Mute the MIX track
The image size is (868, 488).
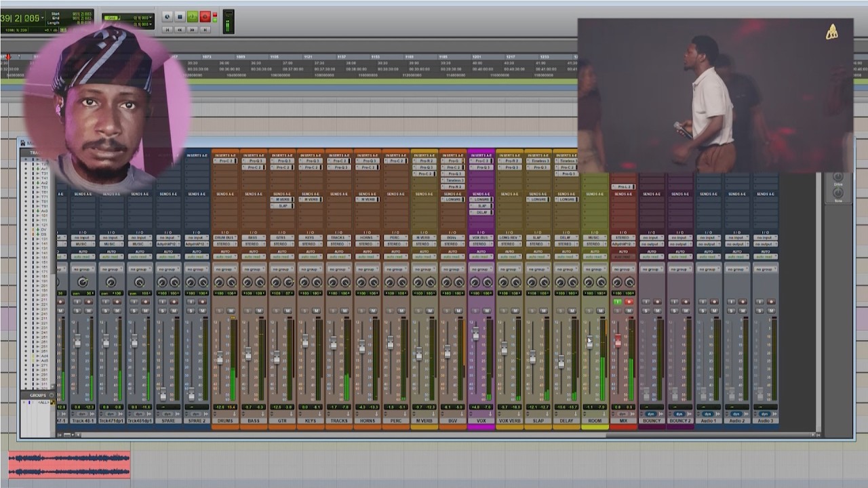629,310
